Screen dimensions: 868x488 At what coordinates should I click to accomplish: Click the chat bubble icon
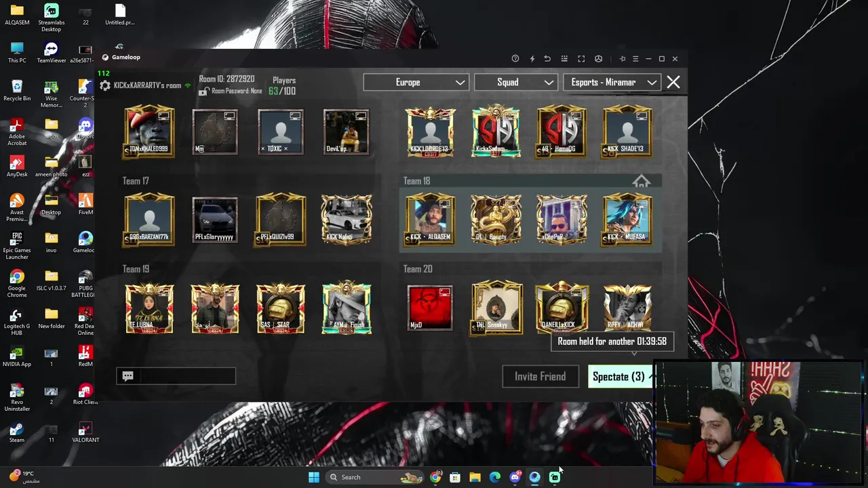click(128, 376)
